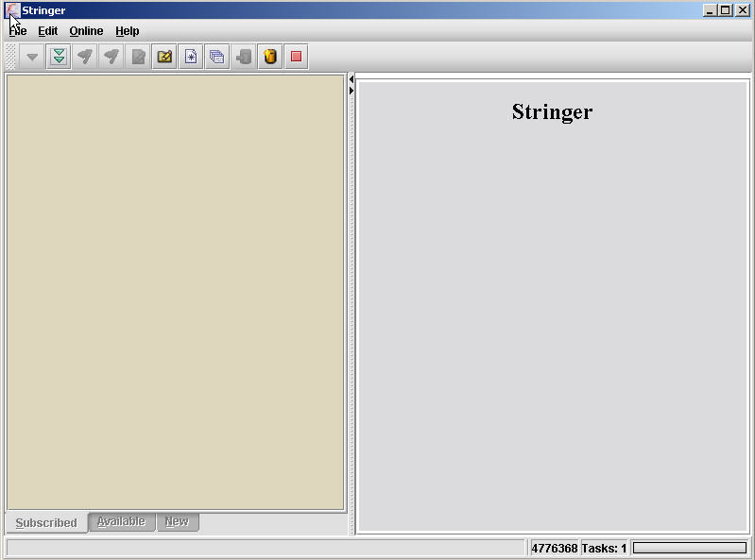
Task: Click the red stop square button
Action: coord(296,57)
